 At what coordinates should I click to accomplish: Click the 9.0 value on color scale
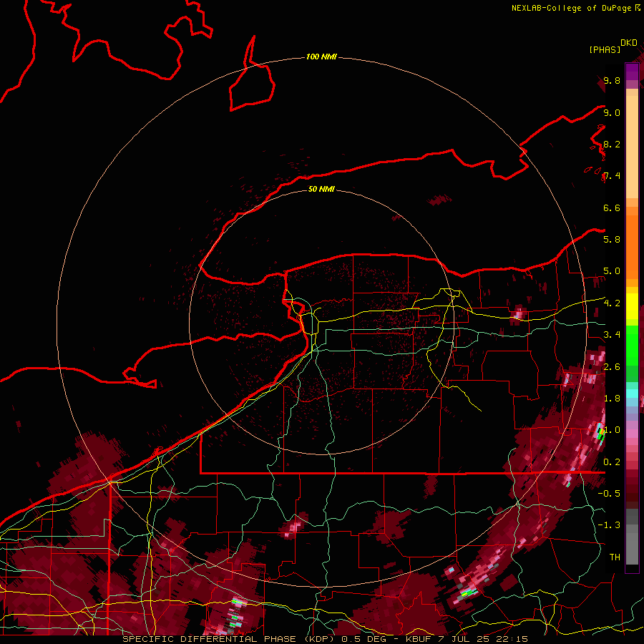coord(612,113)
